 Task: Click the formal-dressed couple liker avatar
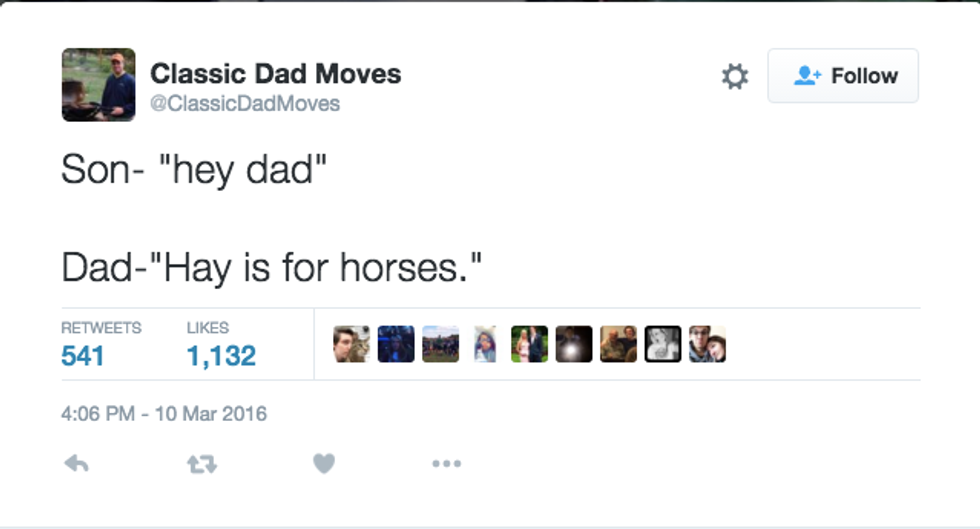pyautogui.click(x=529, y=344)
